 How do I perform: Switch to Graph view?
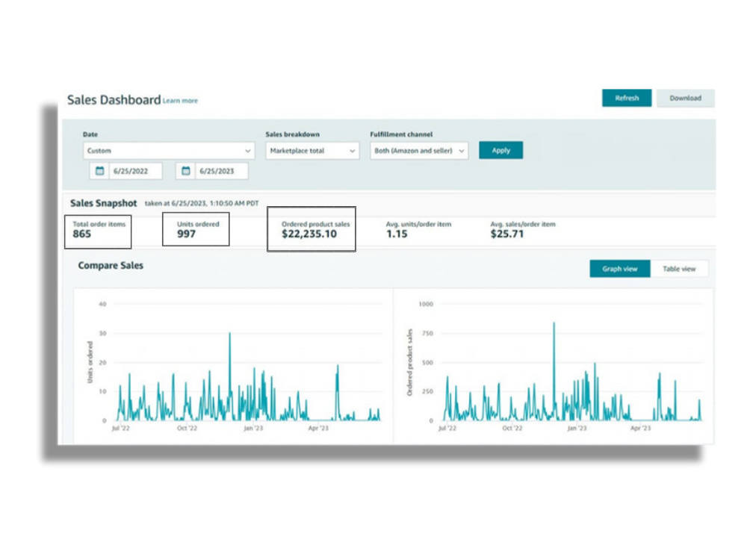click(620, 269)
